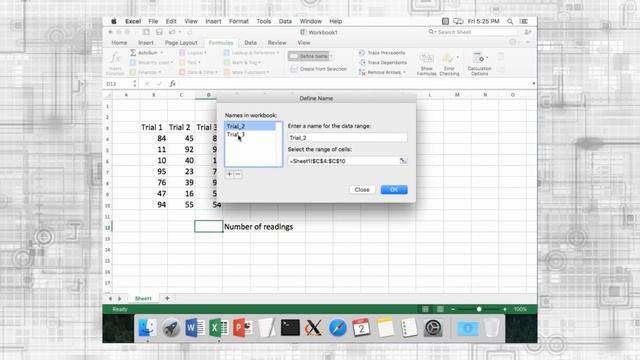This screenshot has height=360, width=640.
Task: Click the Define Name ribbon button
Action: point(310,56)
